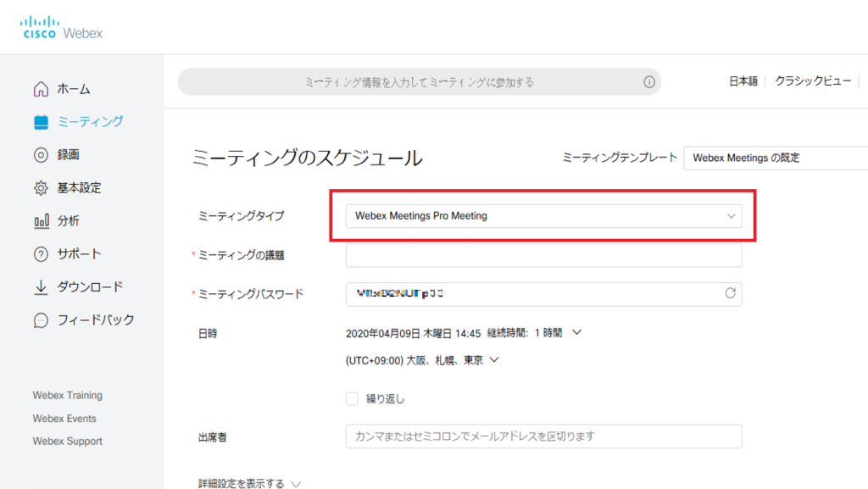Click the join-meeting info search bar

[419, 82]
